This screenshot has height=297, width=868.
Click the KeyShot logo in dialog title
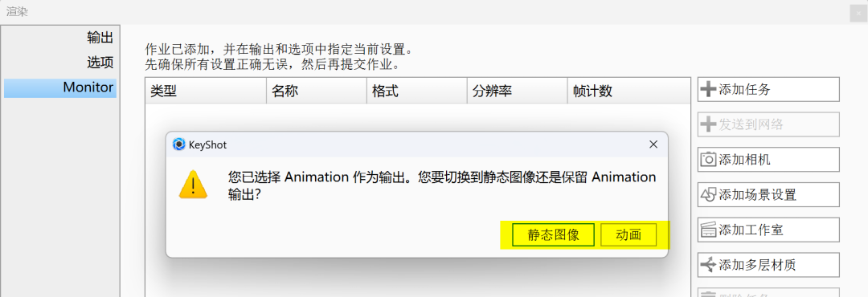178,145
